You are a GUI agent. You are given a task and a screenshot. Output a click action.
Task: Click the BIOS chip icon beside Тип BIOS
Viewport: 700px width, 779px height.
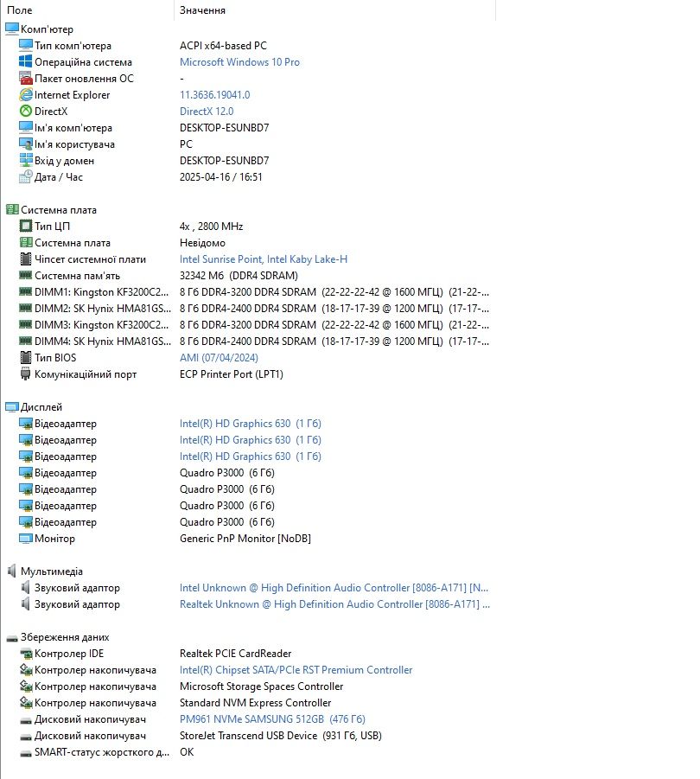(x=25, y=357)
